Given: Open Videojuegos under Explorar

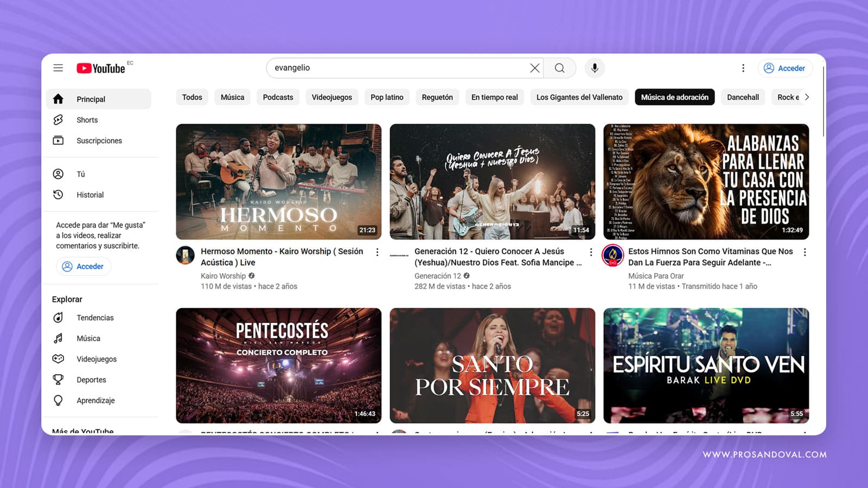Looking at the screenshot, I should point(98,359).
